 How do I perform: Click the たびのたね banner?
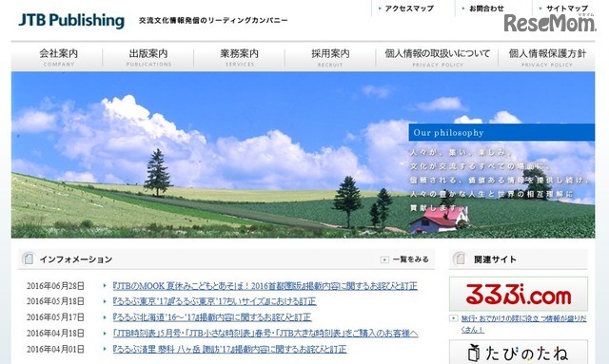click(x=518, y=352)
